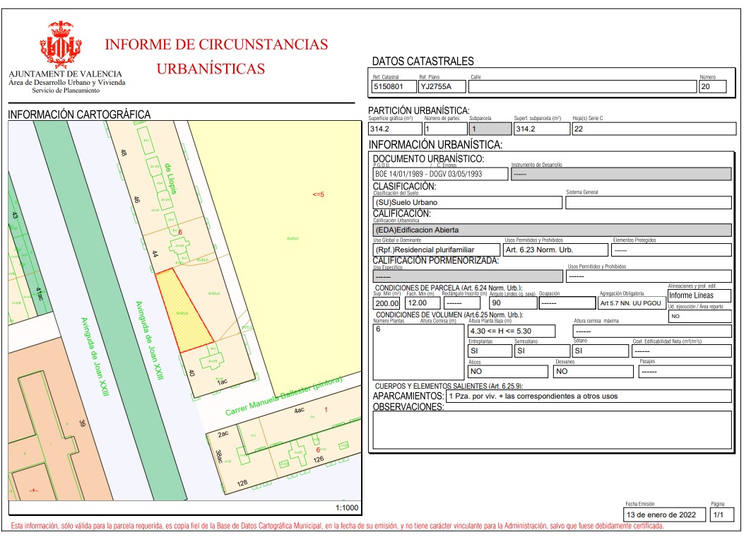Click the building number 126 label
Viewport: 756px width, 540px height.
318,459
